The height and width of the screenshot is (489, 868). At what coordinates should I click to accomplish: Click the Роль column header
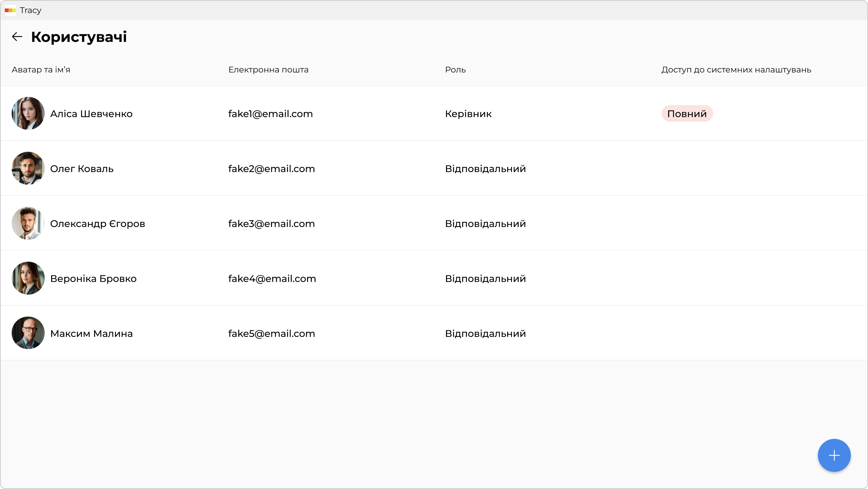point(455,70)
